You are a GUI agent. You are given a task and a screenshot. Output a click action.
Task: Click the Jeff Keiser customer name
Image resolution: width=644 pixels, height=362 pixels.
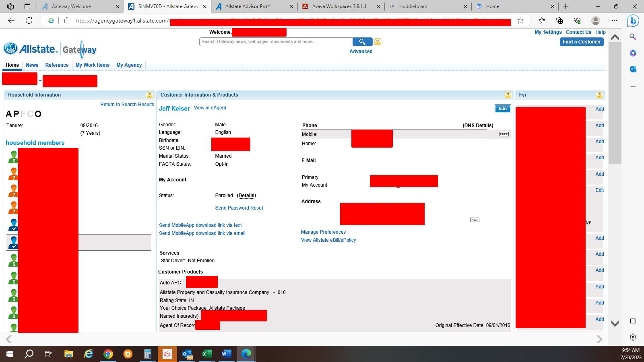pyautogui.click(x=174, y=109)
